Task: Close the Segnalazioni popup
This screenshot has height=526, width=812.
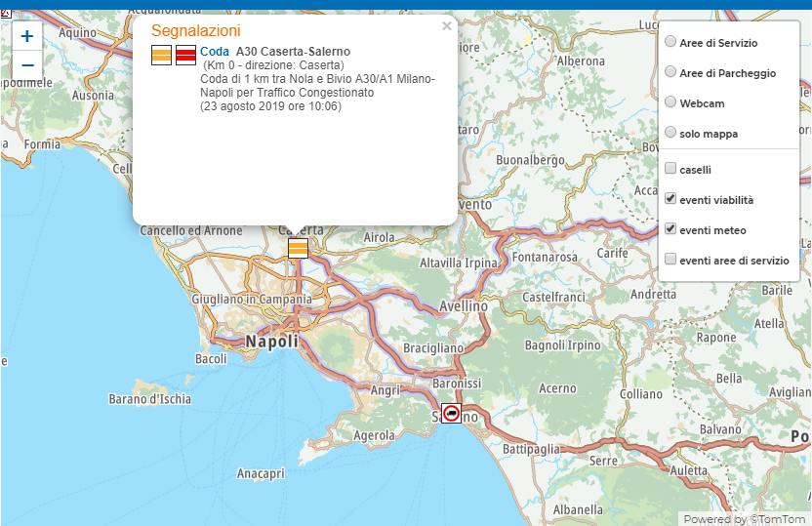Action: point(447,26)
